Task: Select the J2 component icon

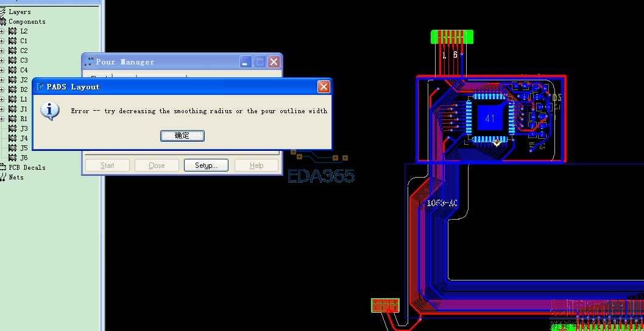Action: 12,80
